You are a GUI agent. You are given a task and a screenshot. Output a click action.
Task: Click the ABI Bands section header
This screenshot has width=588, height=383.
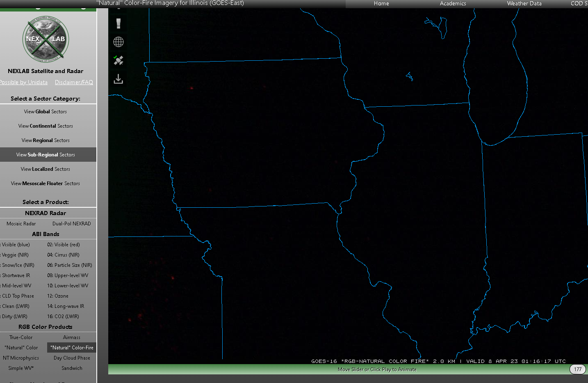[x=46, y=234]
